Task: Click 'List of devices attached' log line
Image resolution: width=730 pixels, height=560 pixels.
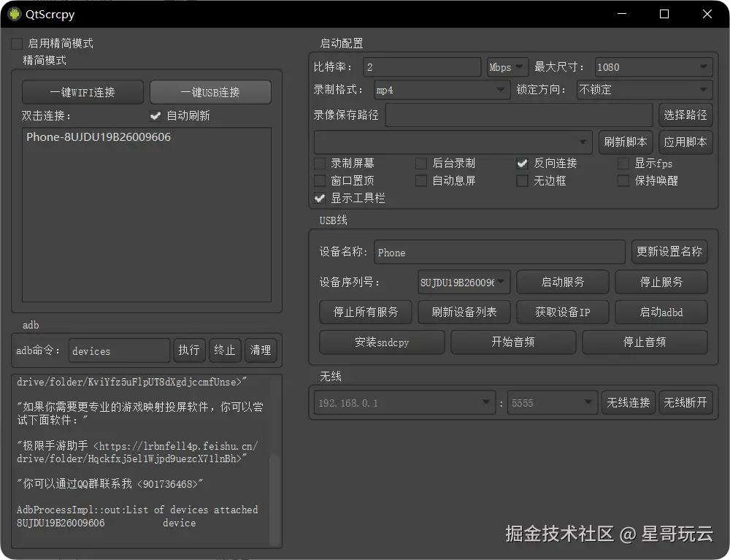Action: point(137,510)
